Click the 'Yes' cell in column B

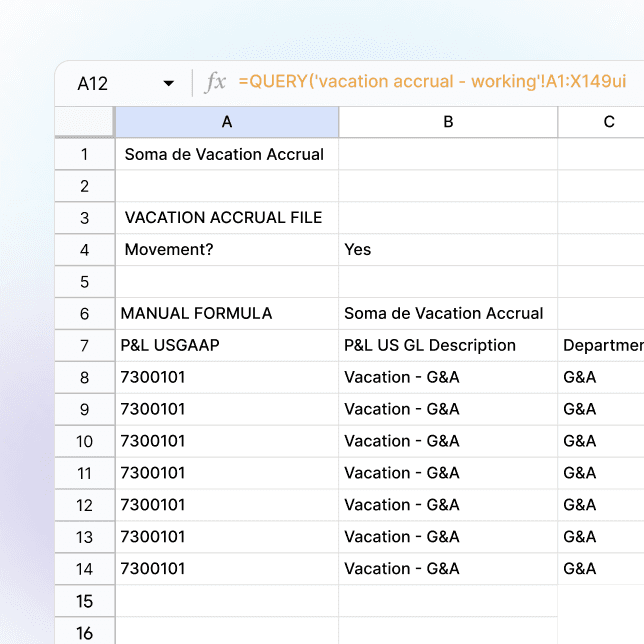coord(448,250)
